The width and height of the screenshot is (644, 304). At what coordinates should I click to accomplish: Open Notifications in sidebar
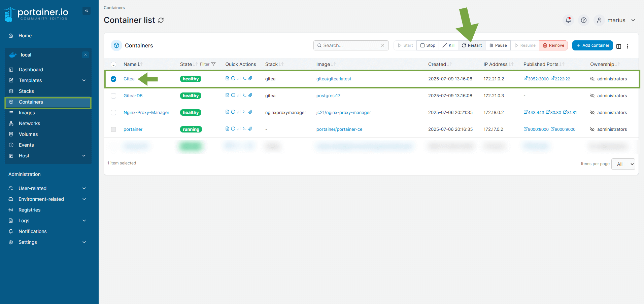48,231
